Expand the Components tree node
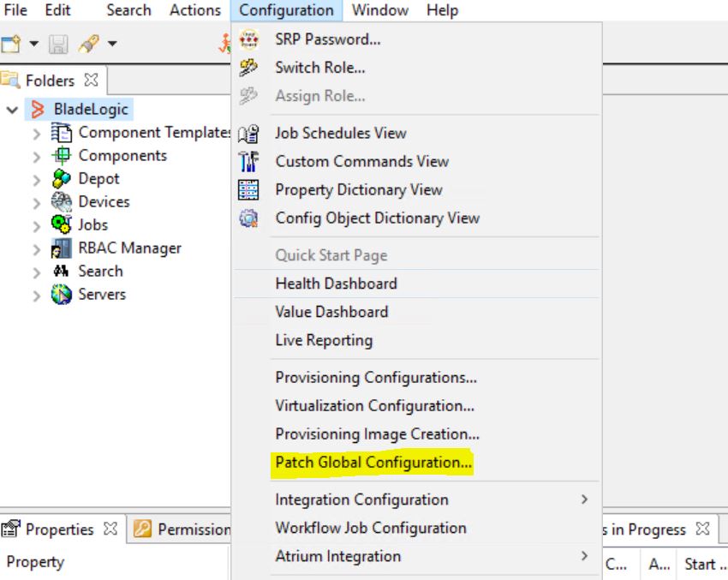The height and width of the screenshot is (580, 728). pos(36,157)
